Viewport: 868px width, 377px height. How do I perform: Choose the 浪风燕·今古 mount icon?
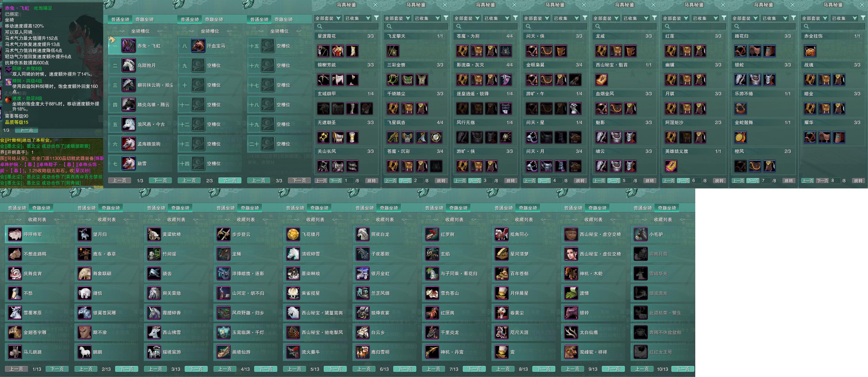pos(128,124)
